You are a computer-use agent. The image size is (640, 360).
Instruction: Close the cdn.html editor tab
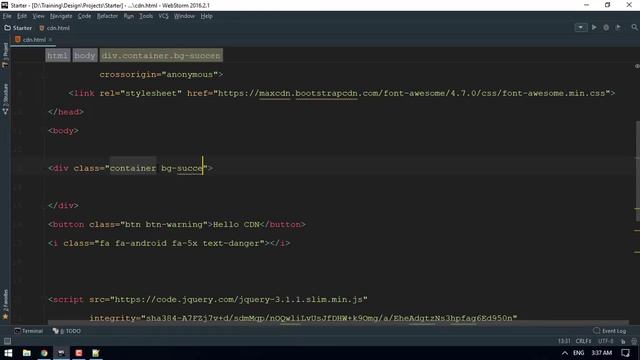50,40
